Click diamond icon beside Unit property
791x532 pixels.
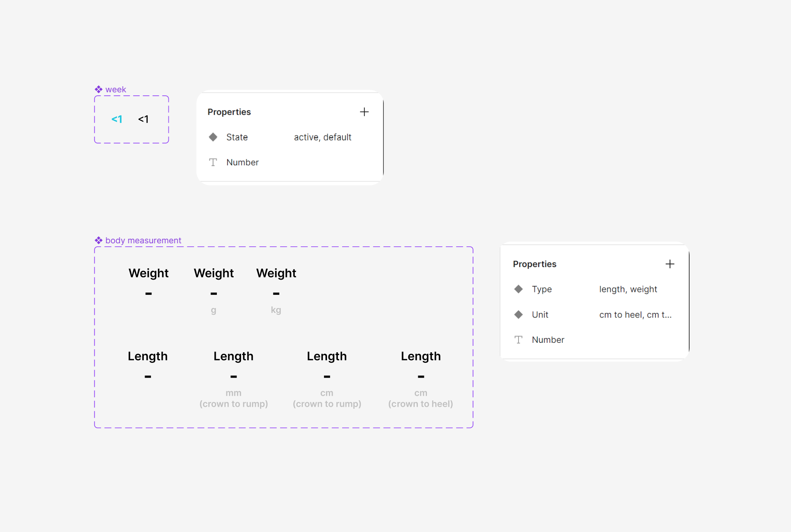click(519, 315)
